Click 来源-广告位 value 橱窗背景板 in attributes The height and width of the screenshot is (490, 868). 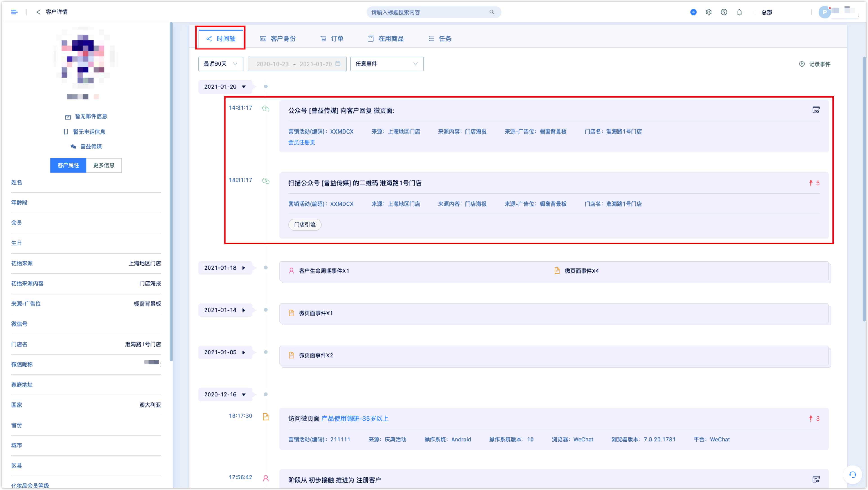click(147, 304)
